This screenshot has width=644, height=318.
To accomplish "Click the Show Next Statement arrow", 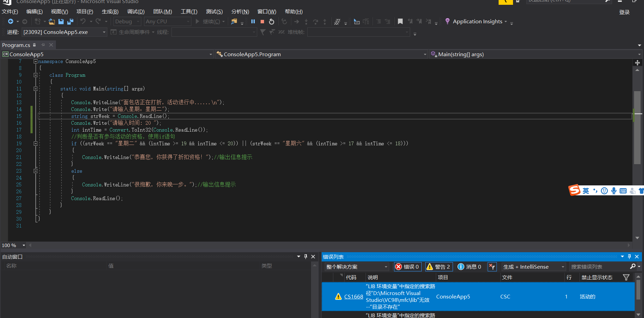I will (297, 22).
